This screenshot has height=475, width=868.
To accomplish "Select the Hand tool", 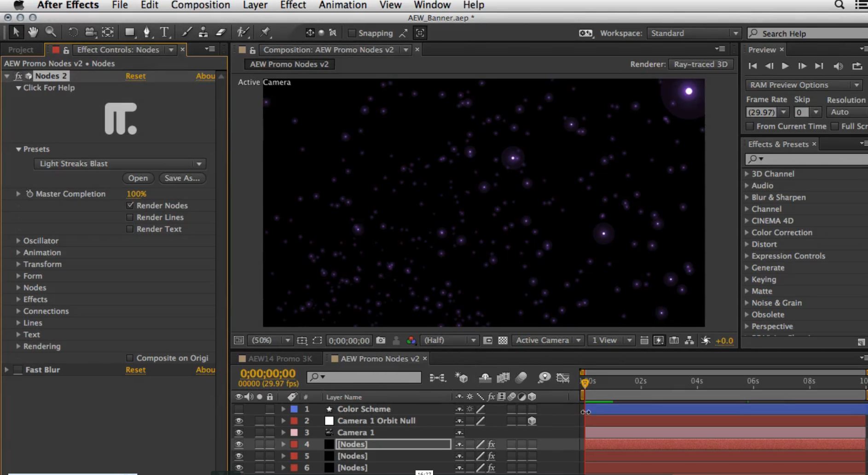I will pyautogui.click(x=33, y=32).
